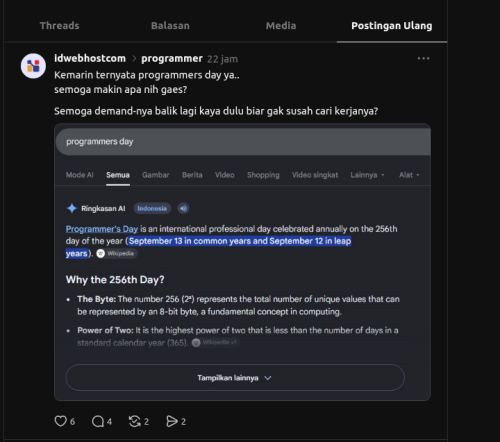Click the idwebhostcom username
Viewport: 500px width, 442px height.
coord(90,58)
